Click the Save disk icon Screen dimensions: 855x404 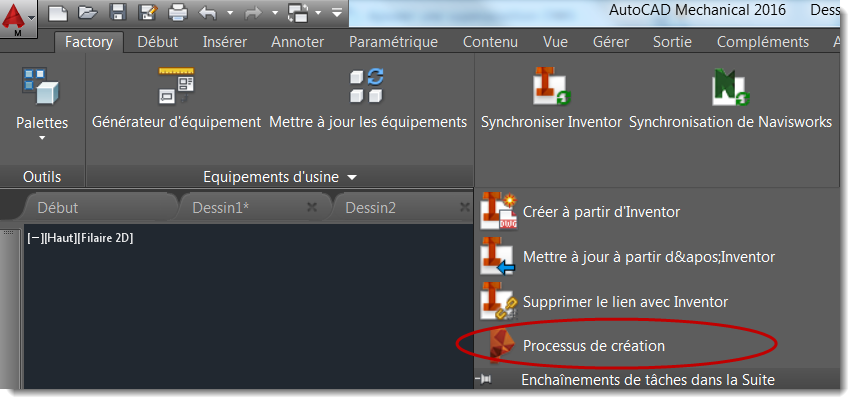pos(117,12)
